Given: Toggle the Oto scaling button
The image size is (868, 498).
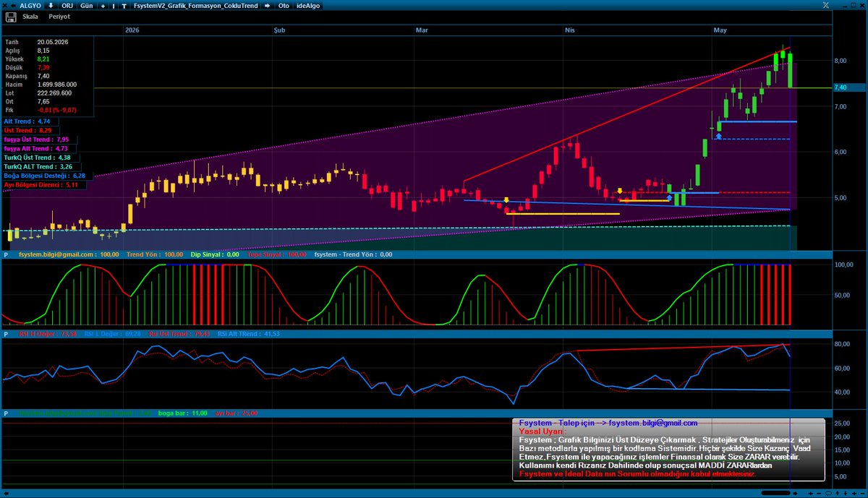Looking at the screenshot, I should click(284, 5).
